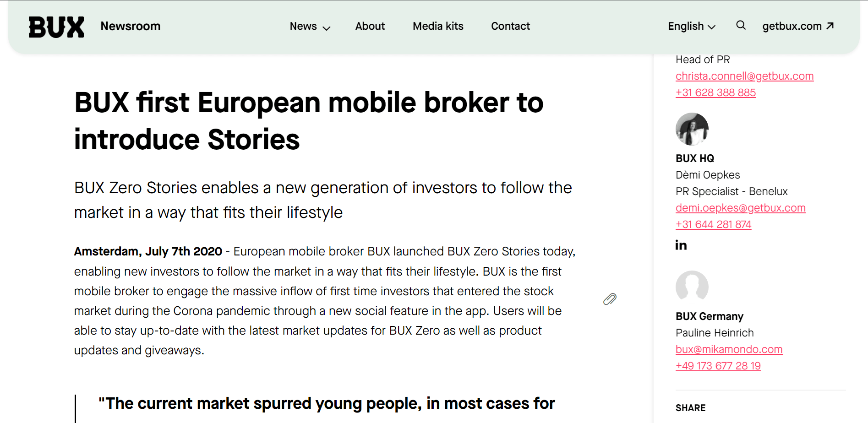
Task: Call +31 628 388 885
Action: tap(715, 92)
